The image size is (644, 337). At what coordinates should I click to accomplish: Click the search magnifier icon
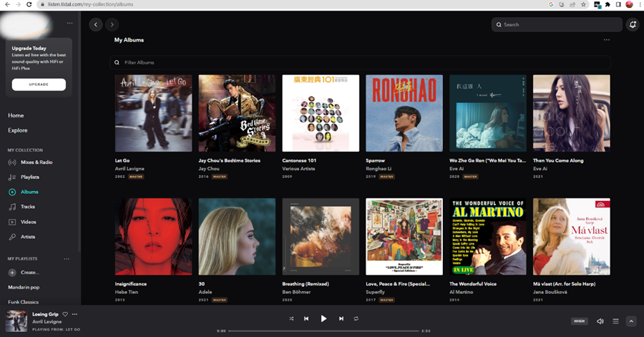499,24
